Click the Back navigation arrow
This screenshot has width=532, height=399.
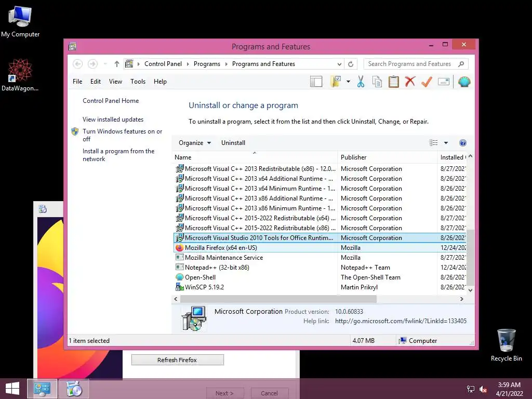click(78, 64)
